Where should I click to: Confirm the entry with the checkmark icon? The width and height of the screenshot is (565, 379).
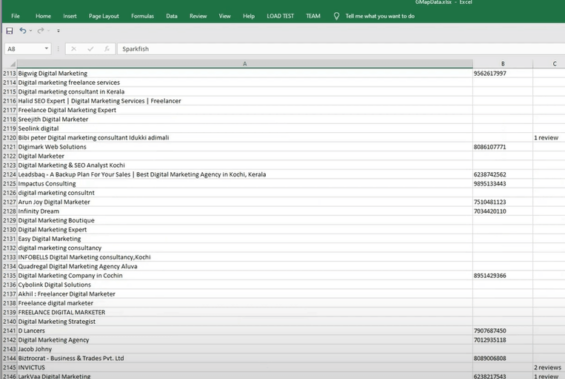point(90,49)
